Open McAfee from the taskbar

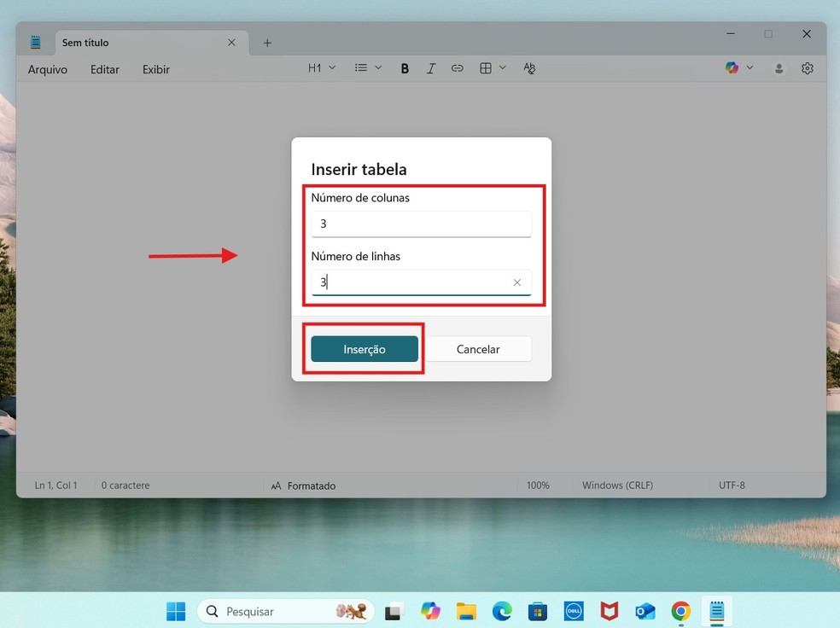(x=610, y=611)
